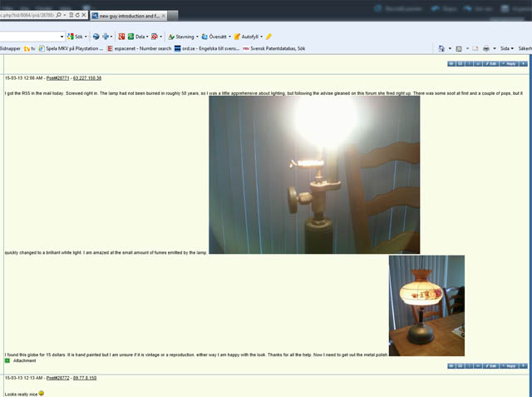Click the read mail icon in command bar

point(474,49)
